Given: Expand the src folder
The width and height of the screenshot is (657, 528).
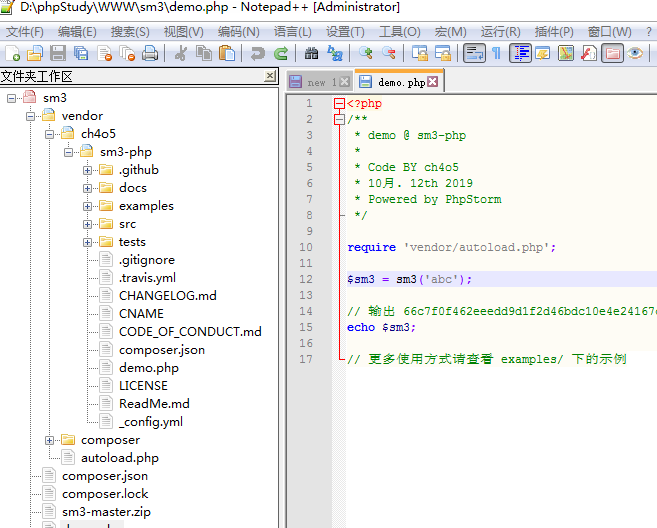Looking at the screenshot, I should [87, 225].
